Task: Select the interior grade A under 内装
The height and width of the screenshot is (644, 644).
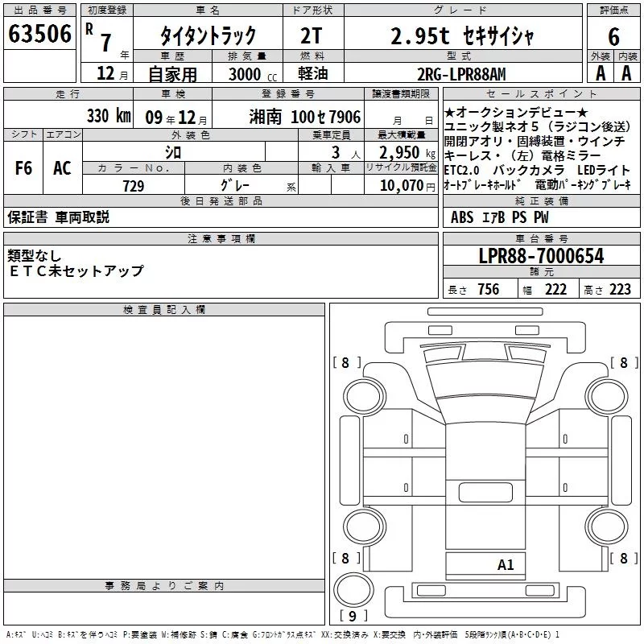Action: pos(627,72)
